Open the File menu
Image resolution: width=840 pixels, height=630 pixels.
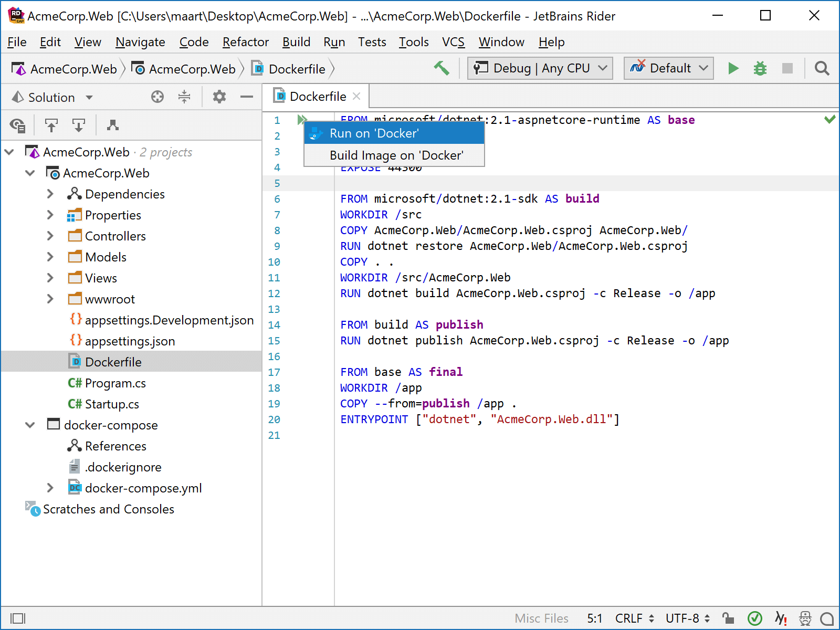coord(17,42)
